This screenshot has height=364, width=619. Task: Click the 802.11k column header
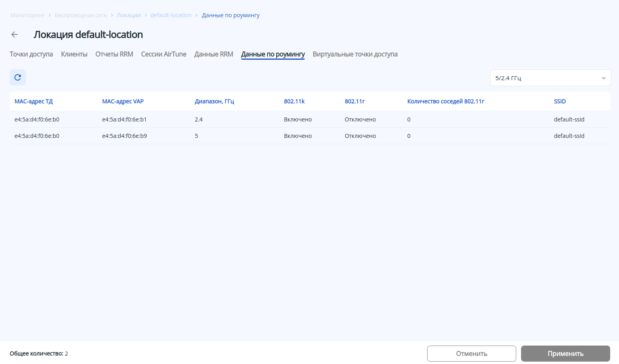click(294, 101)
